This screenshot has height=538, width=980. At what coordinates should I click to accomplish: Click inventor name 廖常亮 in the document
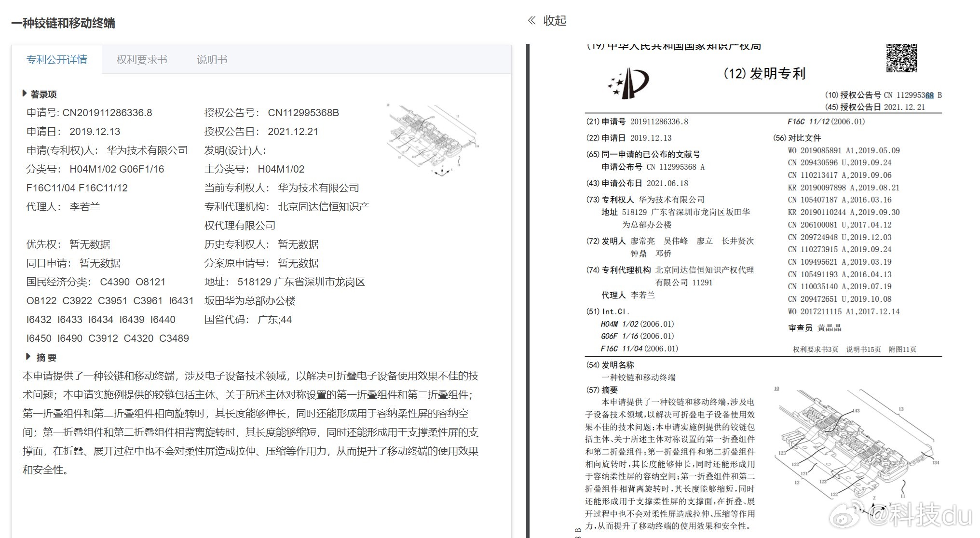tap(643, 241)
